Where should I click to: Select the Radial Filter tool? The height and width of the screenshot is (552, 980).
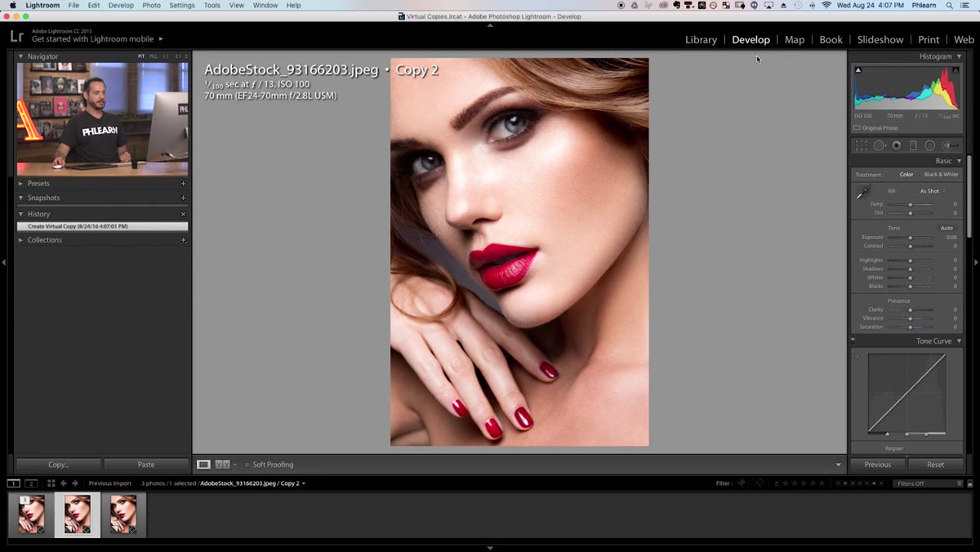point(930,145)
